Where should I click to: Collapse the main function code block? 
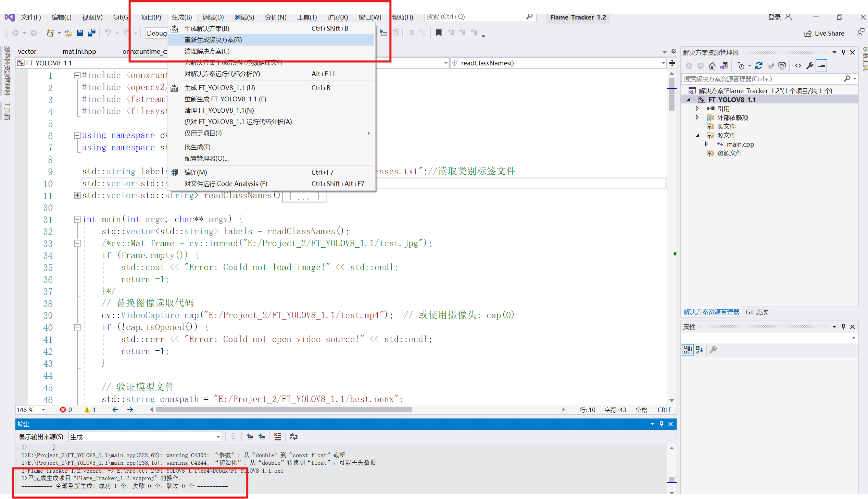77,219
